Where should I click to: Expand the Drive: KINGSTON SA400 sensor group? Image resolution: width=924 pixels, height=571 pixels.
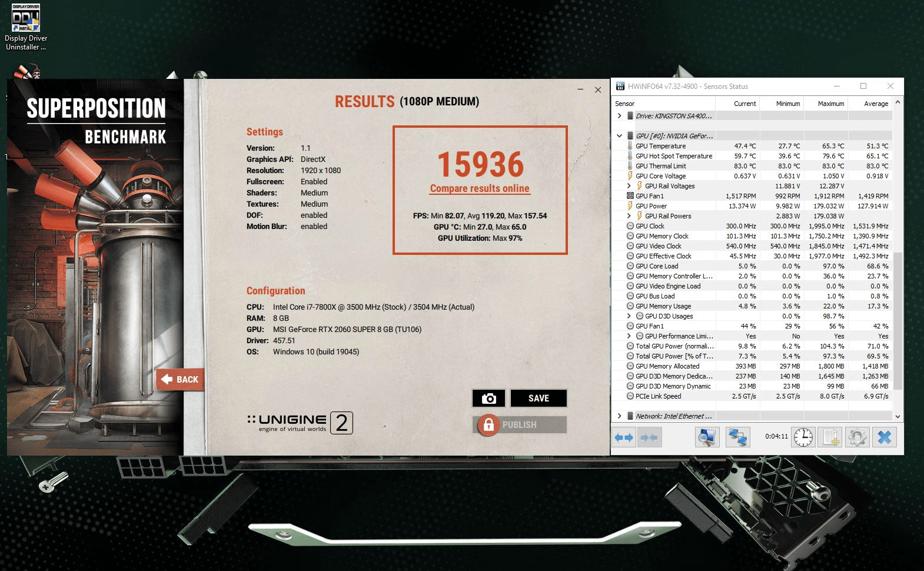pos(619,115)
